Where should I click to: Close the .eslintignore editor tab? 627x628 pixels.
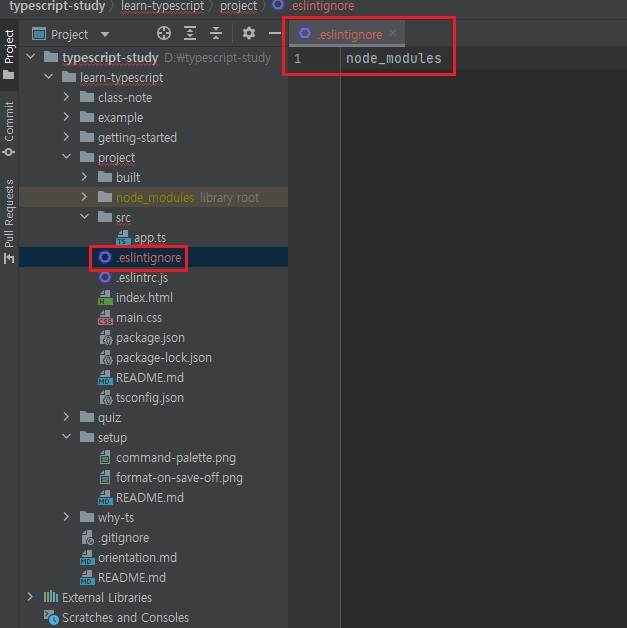393,33
